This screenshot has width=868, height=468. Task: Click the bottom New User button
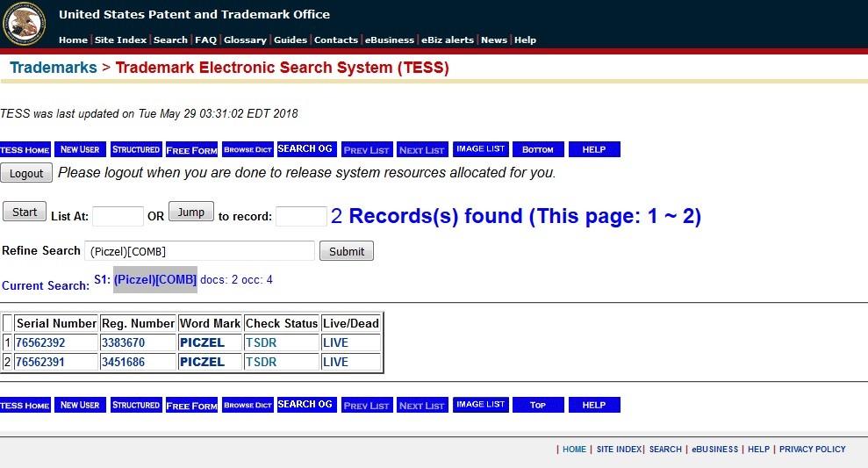tap(80, 405)
